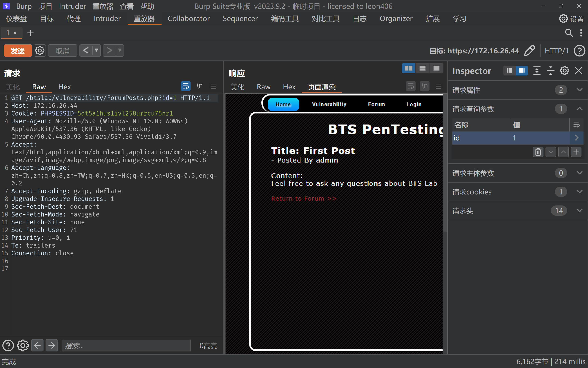Open the Repeater send settings gear
The height and width of the screenshot is (368, 588).
(40, 51)
